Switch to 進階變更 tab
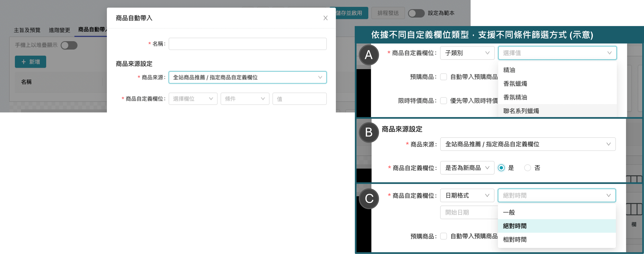The image size is (644, 254). pyautogui.click(x=59, y=30)
